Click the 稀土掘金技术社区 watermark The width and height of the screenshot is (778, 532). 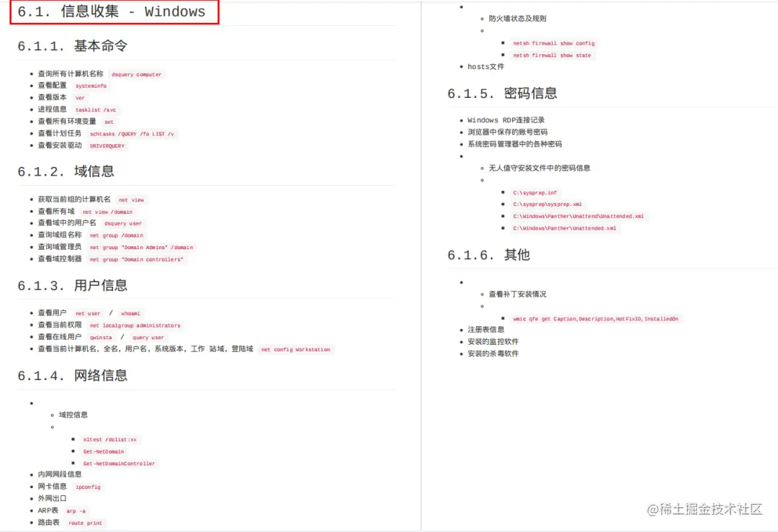coord(705,509)
